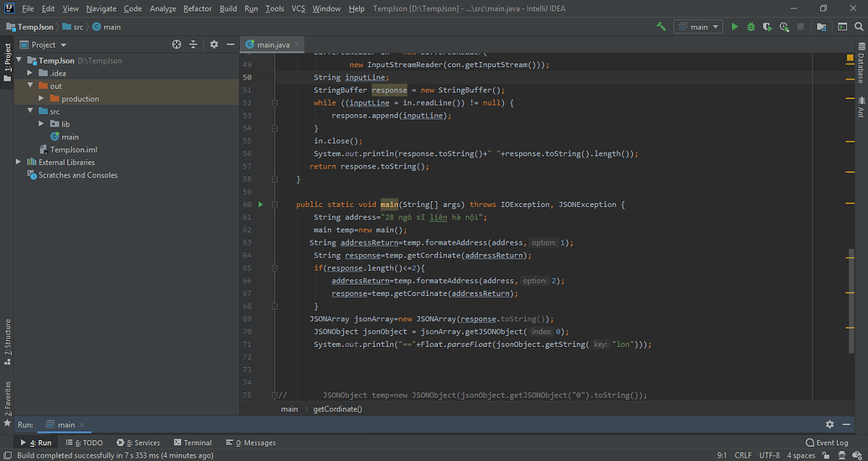The height and width of the screenshot is (461, 868).
Task: Select TempJson.iml file in project tree
Action: (73, 149)
